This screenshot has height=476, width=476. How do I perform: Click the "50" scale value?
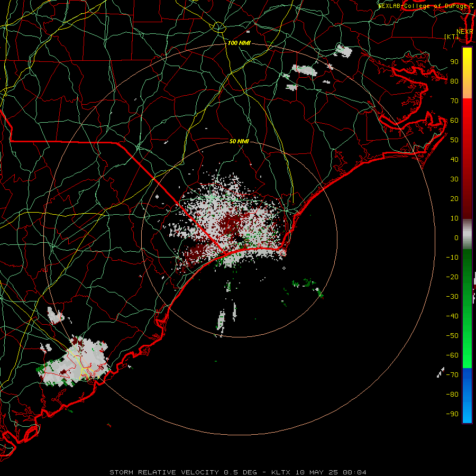454,140
